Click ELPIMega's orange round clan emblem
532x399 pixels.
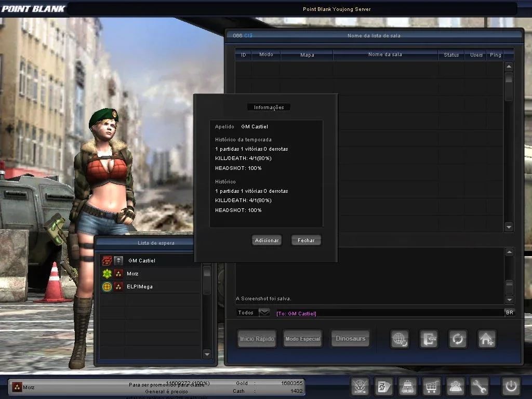[x=107, y=287]
